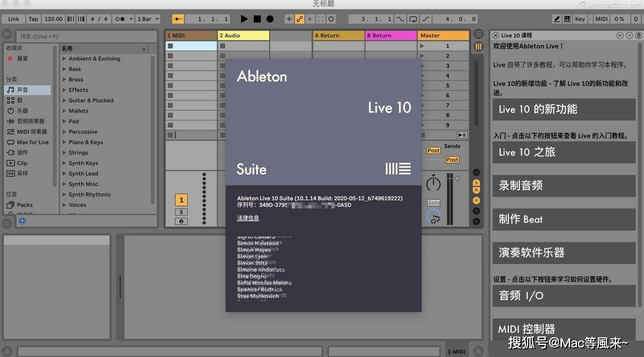This screenshot has height=357, width=644.
Task: Click the 法律信息 link in splash
Action: click(x=248, y=218)
